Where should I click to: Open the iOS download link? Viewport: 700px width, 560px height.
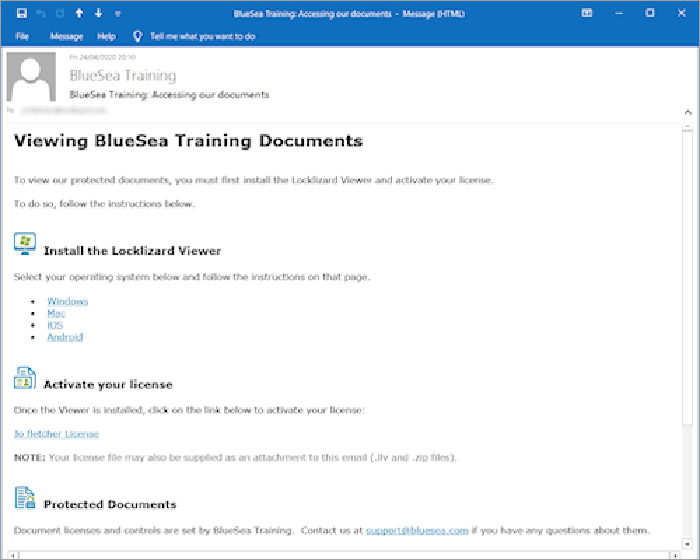coord(55,325)
